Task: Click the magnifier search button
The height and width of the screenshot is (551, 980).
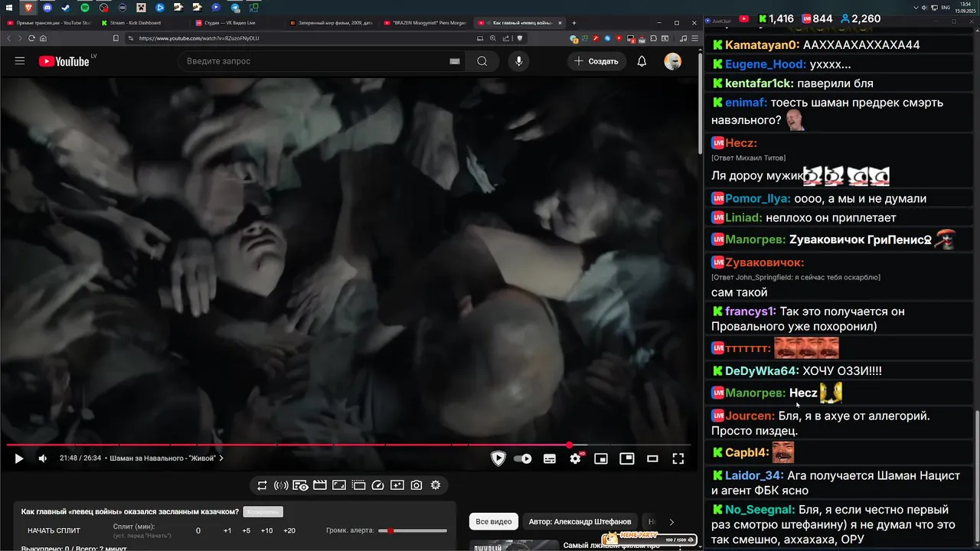Action: pyautogui.click(x=482, y=61)
